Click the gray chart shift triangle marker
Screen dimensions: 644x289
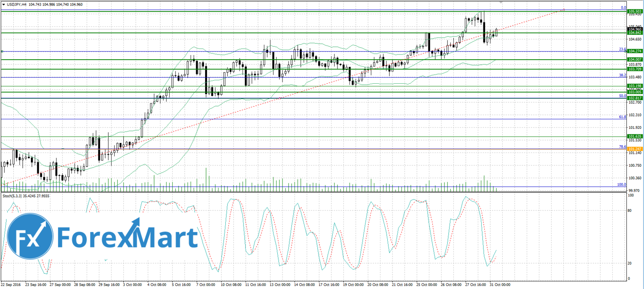coord(501,2)
